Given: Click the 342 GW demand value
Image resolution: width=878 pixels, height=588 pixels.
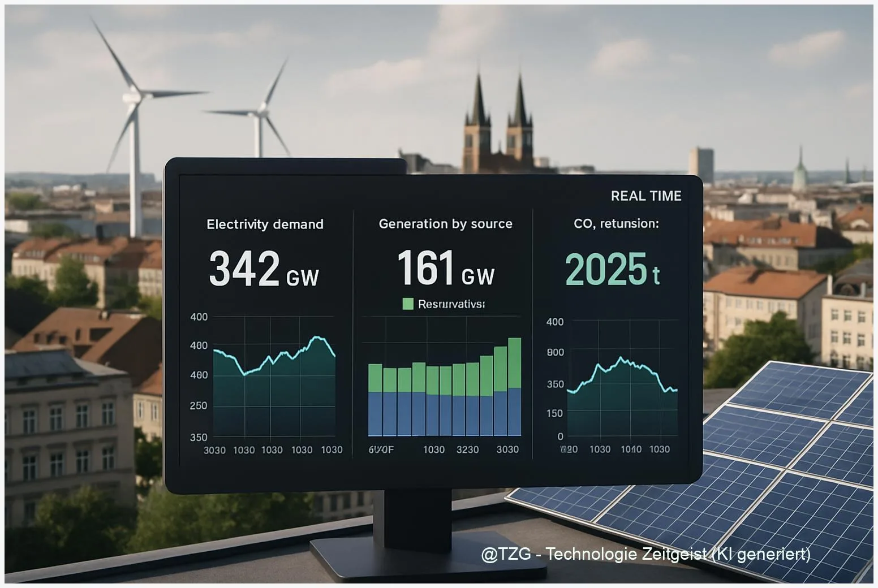Looking at the screenshot, I should click(x=264, y=269).
